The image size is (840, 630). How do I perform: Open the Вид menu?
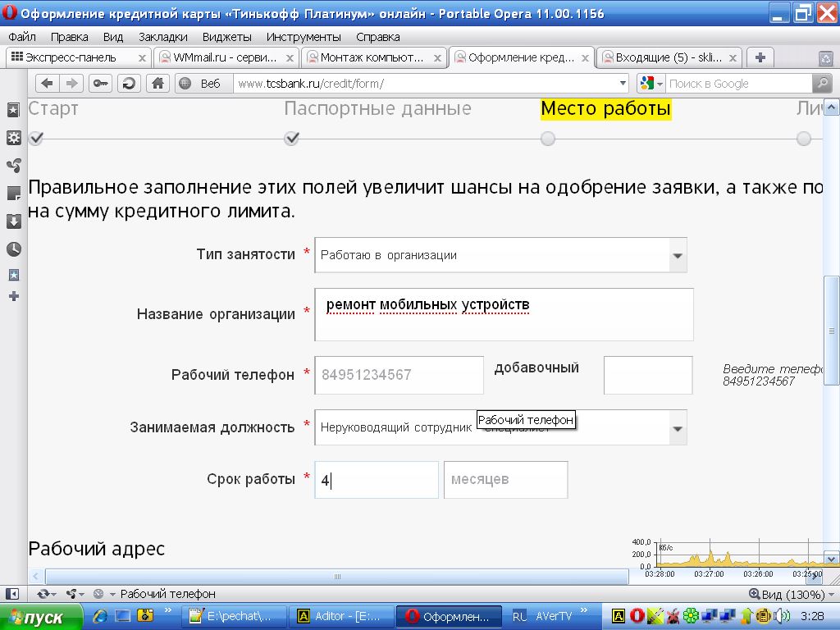tap(113, 37)
